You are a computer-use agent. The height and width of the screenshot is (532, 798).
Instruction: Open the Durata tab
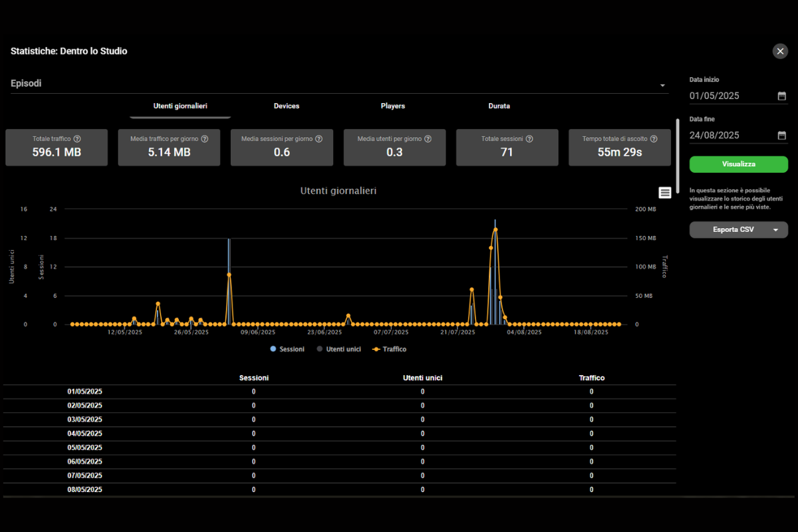coord(499,106)
